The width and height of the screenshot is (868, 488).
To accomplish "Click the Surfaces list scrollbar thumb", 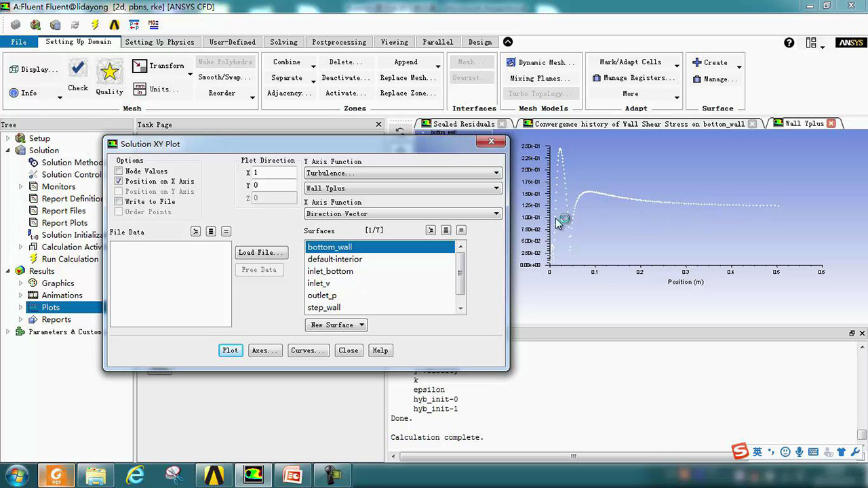I will click(461, 273).
